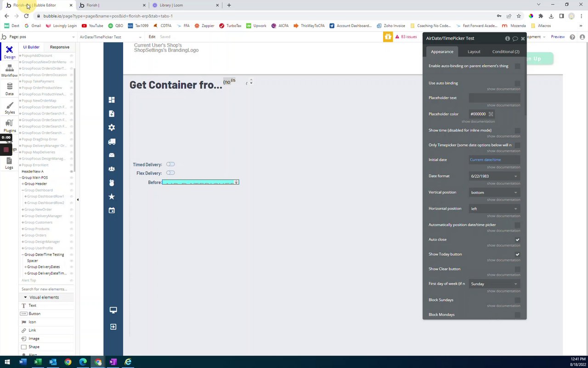Screen dimensions: 588x368
Task: Enable the Use auto binding checkbox
Action: click(518, 83)
